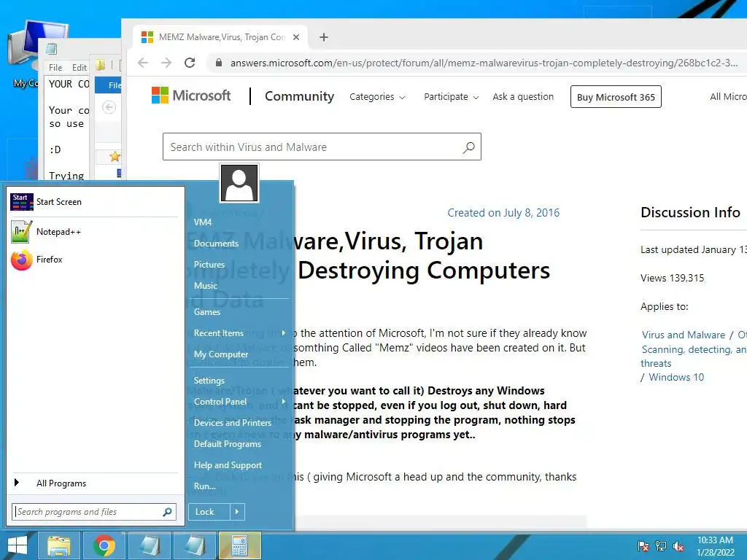Click the Windows 10 link
The height and width of the screenshot is (560, 747).
point(676,377)
